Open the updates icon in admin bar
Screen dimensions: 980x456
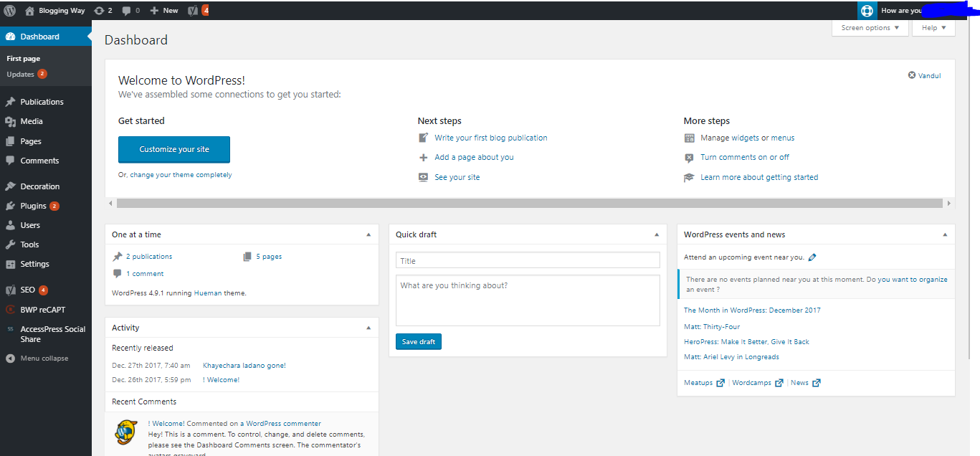click(x=98, y=11)
